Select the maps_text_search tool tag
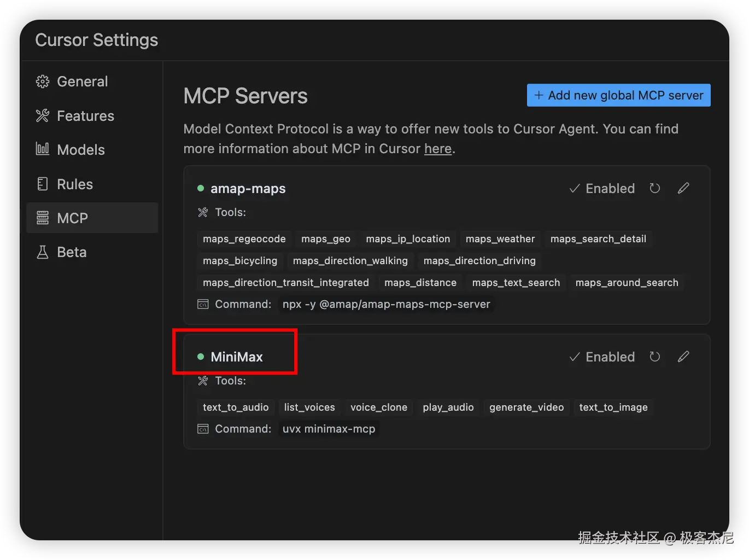 (x=516, y=283)
